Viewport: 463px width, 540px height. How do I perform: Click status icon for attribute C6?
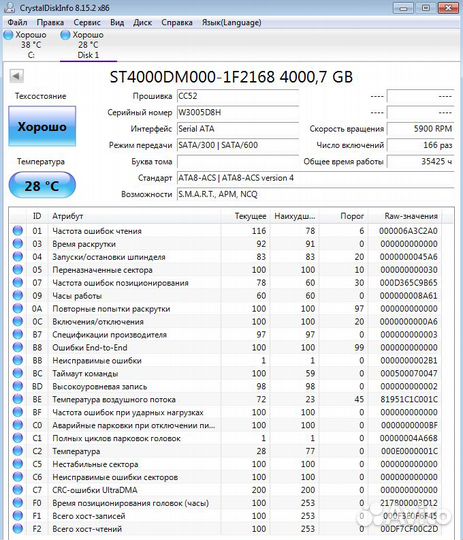click(x=18, y=477)
